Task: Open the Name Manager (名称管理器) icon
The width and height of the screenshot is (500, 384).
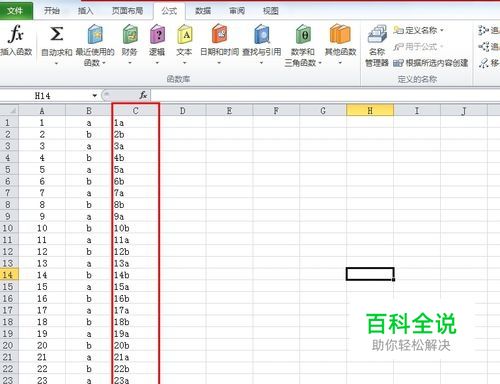Action: click(x=377, y=34)
